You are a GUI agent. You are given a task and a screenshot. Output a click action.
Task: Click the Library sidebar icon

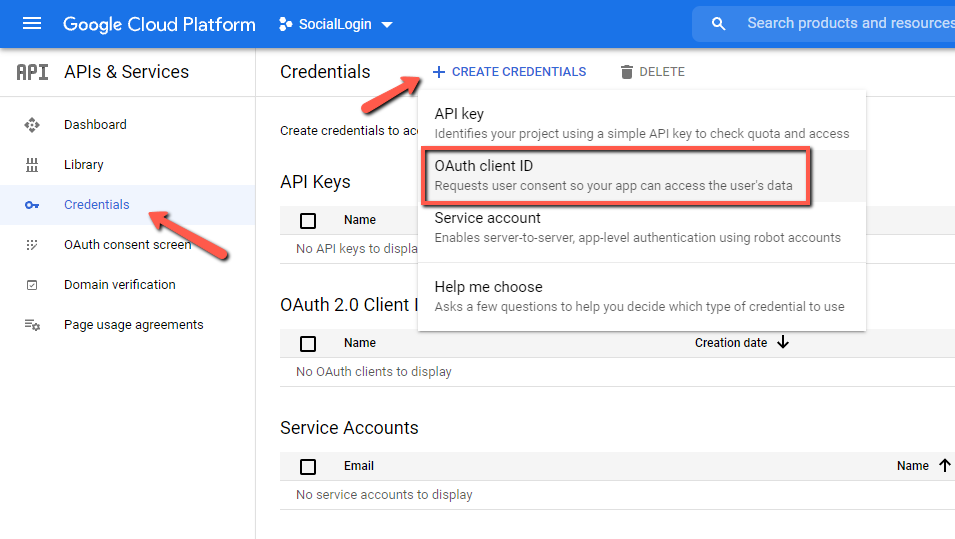pyautogui.click(x=32, y=165)
